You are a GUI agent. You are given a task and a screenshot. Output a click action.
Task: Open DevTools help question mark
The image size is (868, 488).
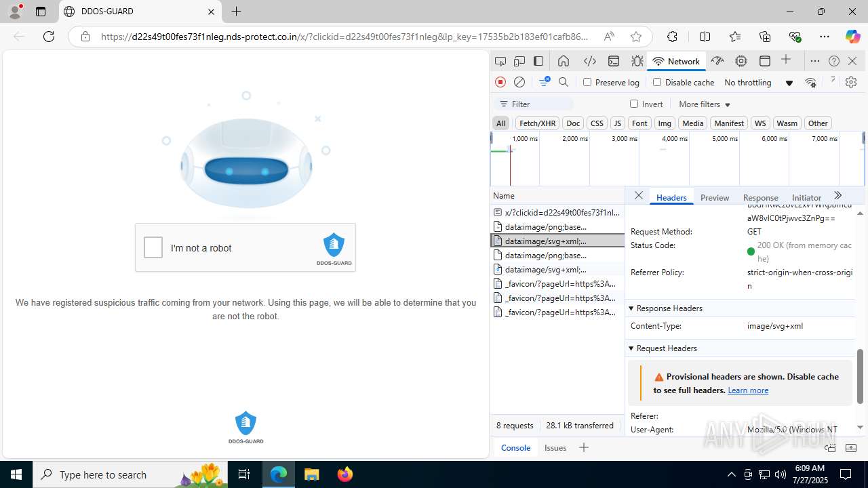pyautogui.click(x=834, y=61)
